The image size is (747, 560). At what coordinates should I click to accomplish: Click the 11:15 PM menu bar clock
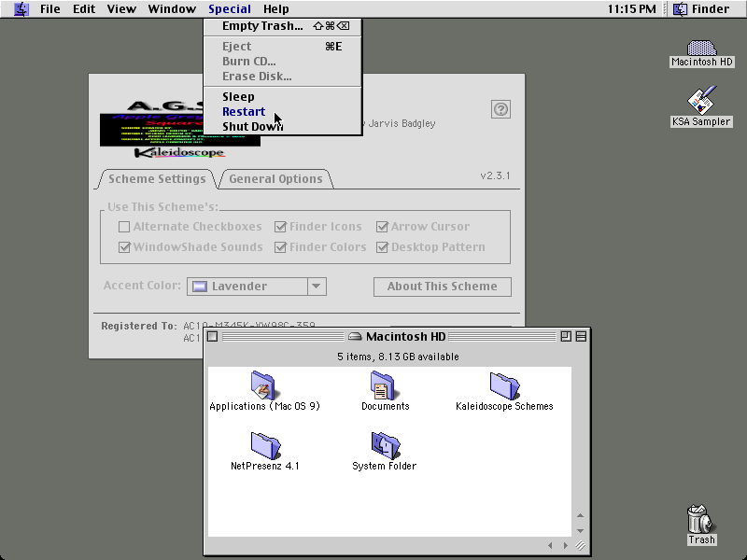point(632,9)
